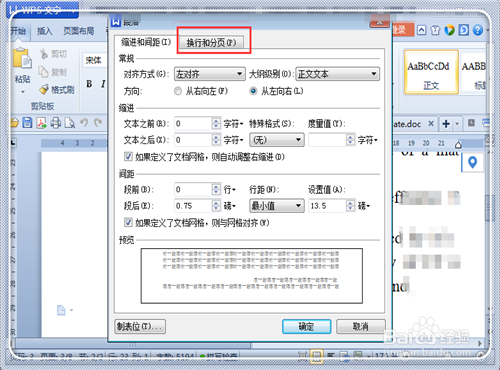The width and height of the screenshot is (500, 370).
Task: Click the 段后 field showing 0.75
Action: pyautogui.click(x=193, y=206)
